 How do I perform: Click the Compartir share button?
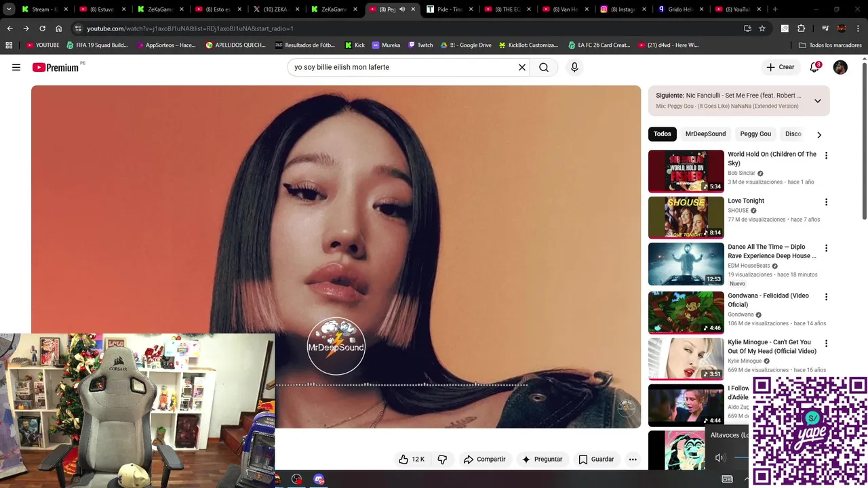[x=484, y=459]
